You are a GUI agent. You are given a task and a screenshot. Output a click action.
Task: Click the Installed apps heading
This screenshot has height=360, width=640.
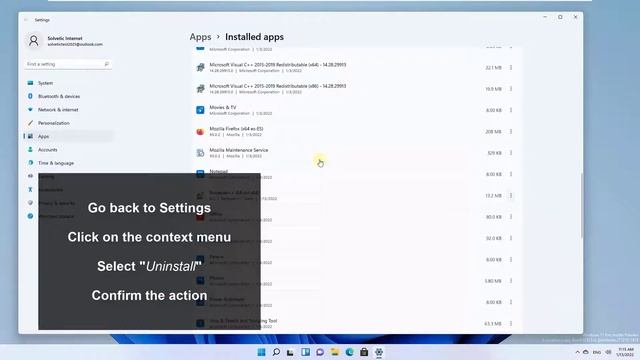tap(254, 37)
